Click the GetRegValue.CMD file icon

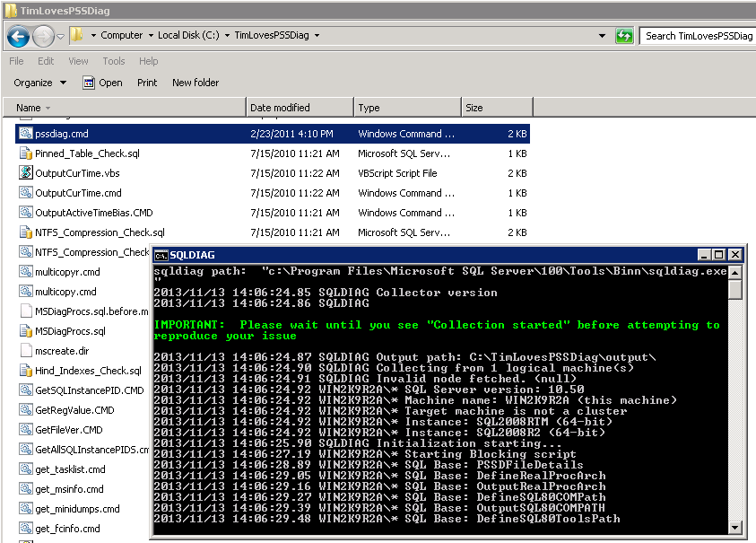(x=26, y=410)
